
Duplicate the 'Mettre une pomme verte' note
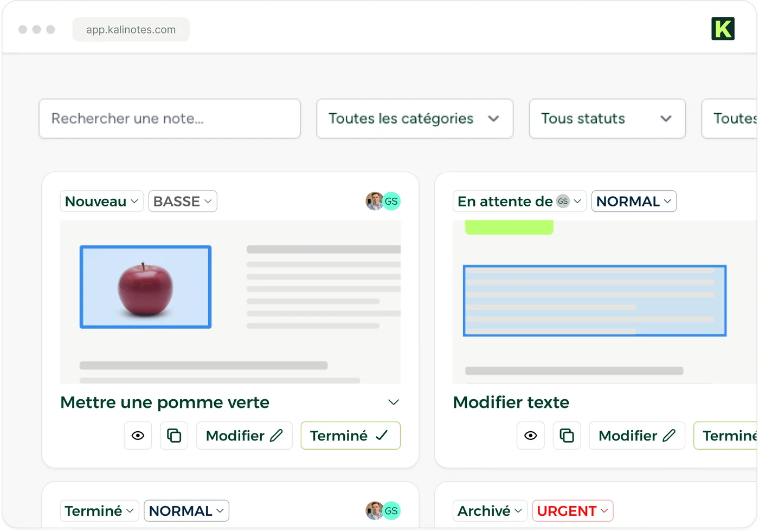point(174,436)
